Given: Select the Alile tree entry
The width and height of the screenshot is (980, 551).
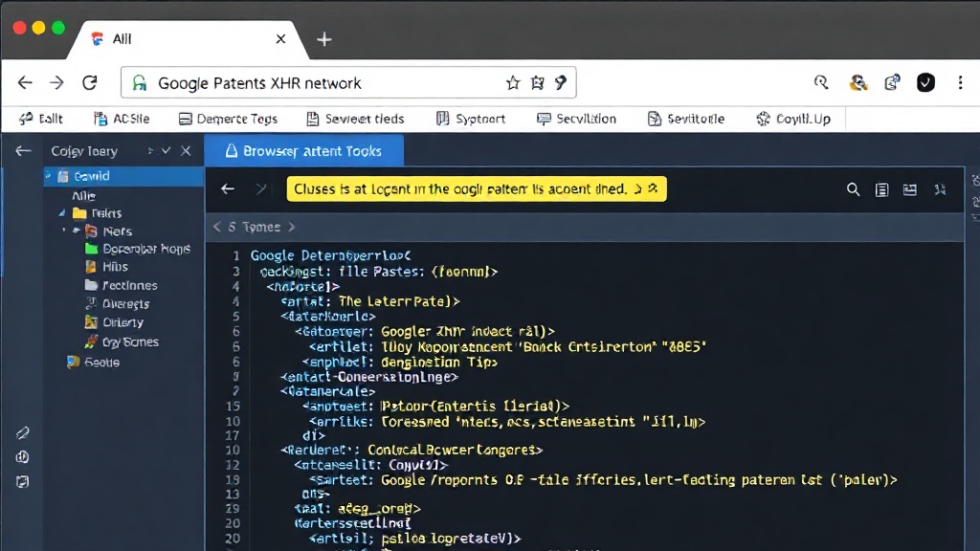Looking at the screenshot, I should click(84, 195).
